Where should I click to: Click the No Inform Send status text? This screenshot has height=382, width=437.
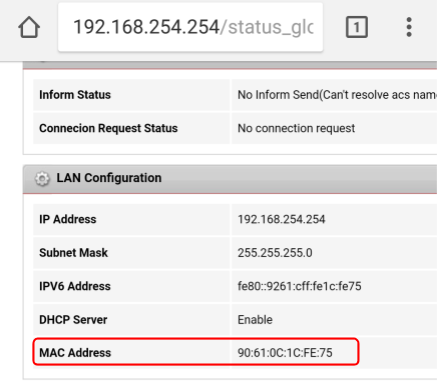[x=337, y=95]
